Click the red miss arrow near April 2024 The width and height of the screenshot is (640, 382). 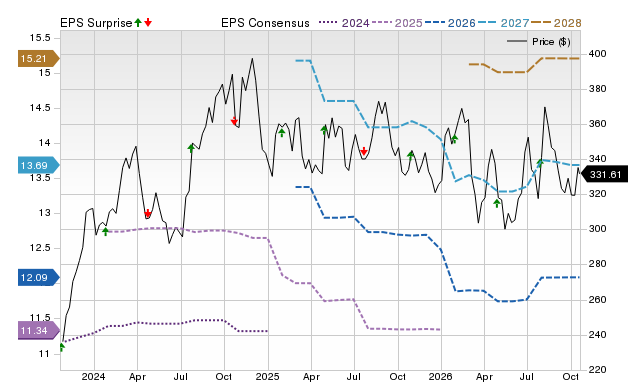coord(148,213)
